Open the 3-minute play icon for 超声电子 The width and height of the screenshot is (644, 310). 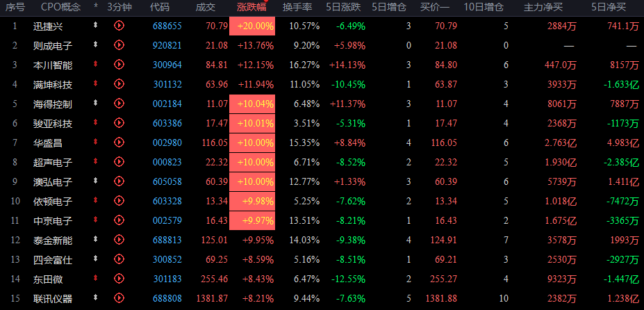tap(119, 161)
